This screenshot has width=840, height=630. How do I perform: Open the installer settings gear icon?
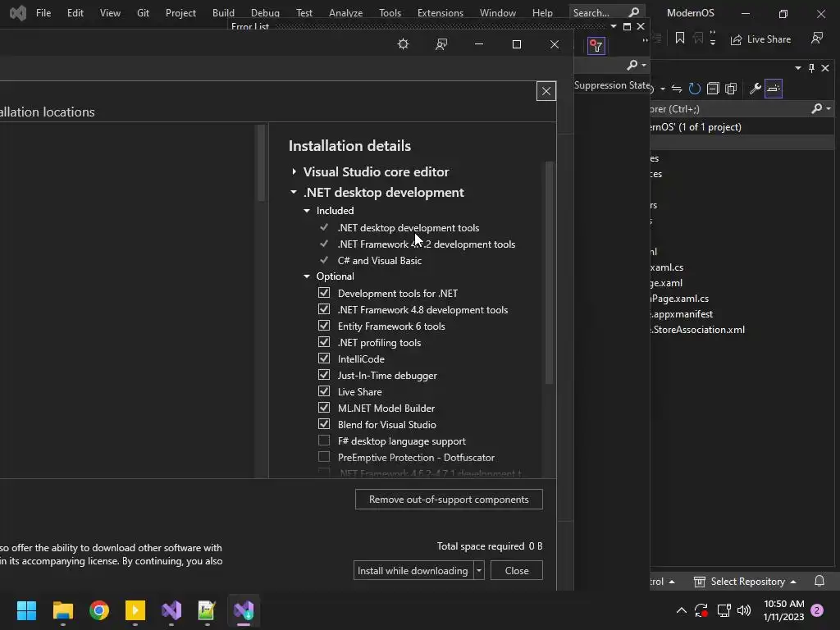(x=403, y=44)
